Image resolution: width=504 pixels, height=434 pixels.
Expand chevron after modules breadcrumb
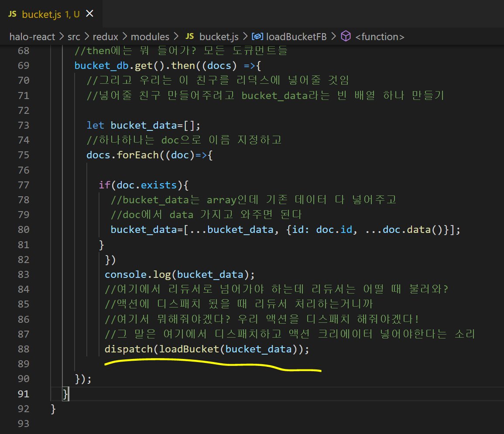point(176,36)
